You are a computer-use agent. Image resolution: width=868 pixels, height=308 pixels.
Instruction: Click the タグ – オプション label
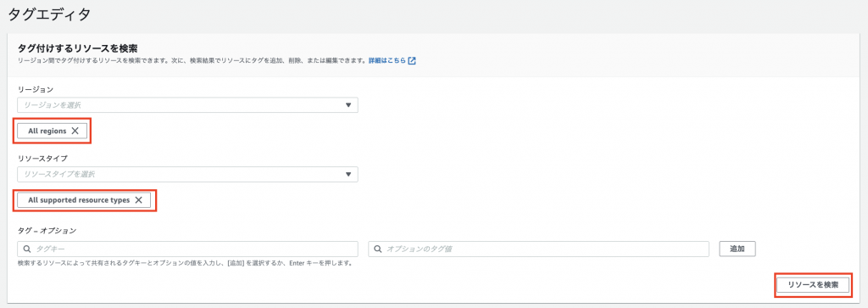47,230
